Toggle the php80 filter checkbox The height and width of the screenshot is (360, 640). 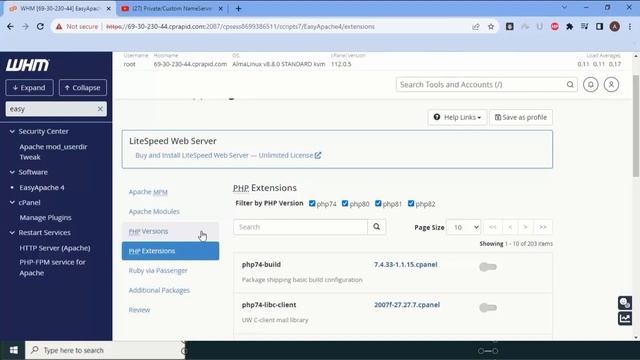click(x=345, y=203)
